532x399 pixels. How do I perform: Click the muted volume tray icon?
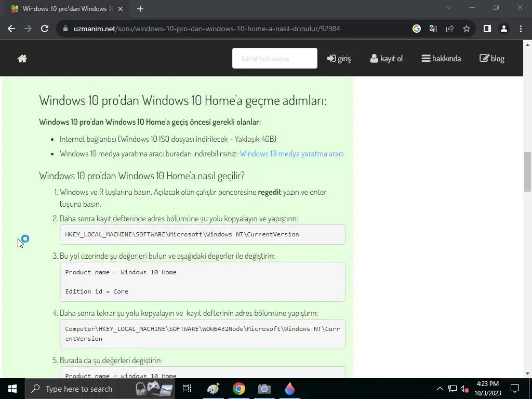(464, 389)
